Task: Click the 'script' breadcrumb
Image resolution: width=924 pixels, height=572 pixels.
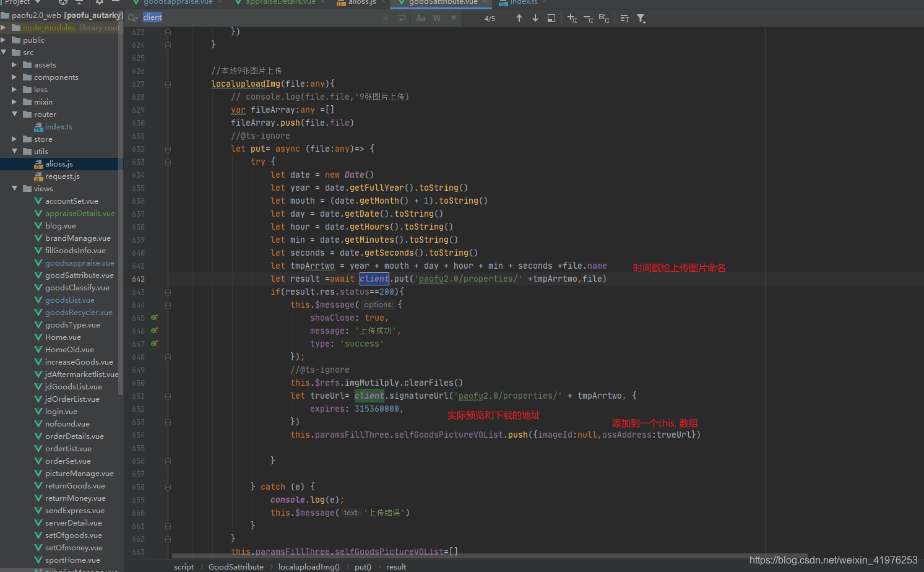Action: tap(184, 566)
